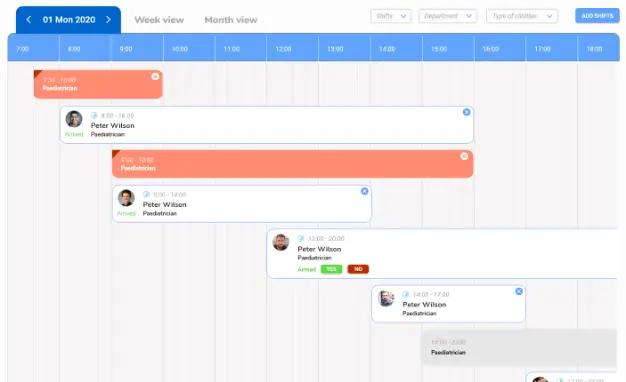Click the 18:00 time column header
The width and height of the screenshot is (626, 382).
click(x=599, y=49)
